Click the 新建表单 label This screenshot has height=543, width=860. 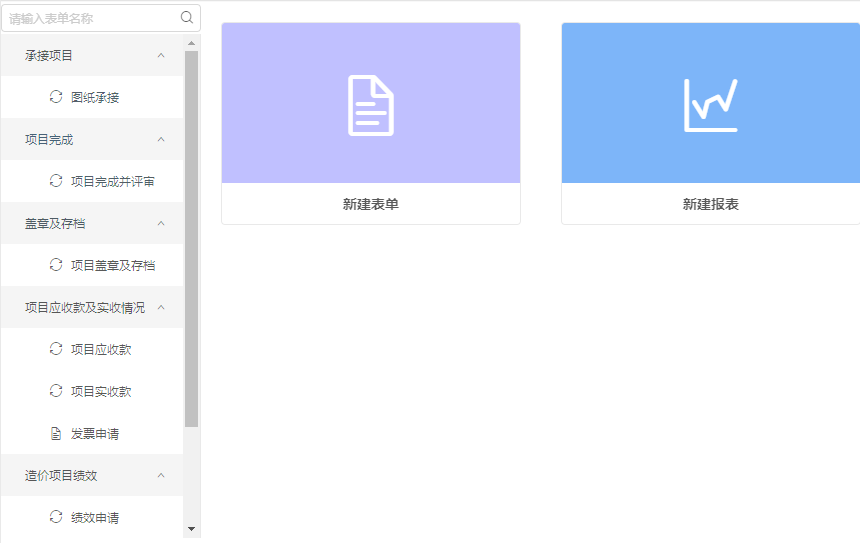pos(371,204)
